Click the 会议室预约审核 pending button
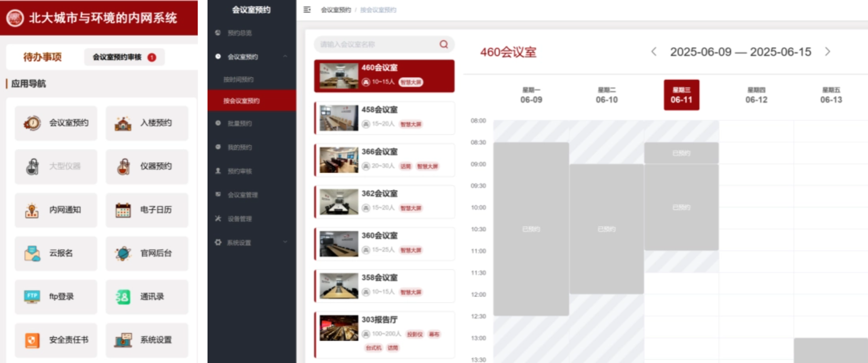868x363 pixels. [x=124, y=57]
